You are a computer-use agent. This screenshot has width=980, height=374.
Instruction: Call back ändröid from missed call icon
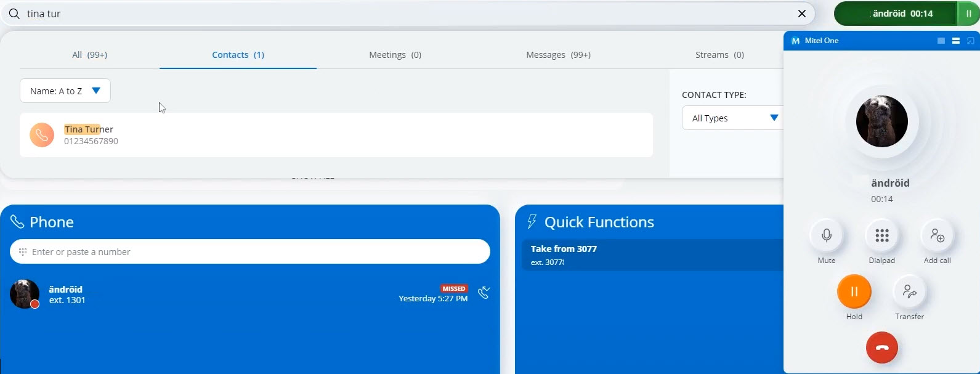coord(484,293)
